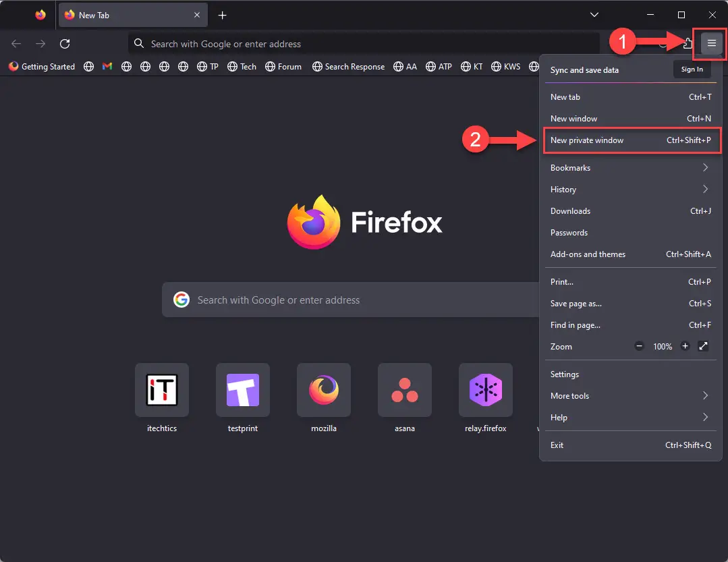Expand the History submenu
Viewport: 728px width, 562px height.
630,190
